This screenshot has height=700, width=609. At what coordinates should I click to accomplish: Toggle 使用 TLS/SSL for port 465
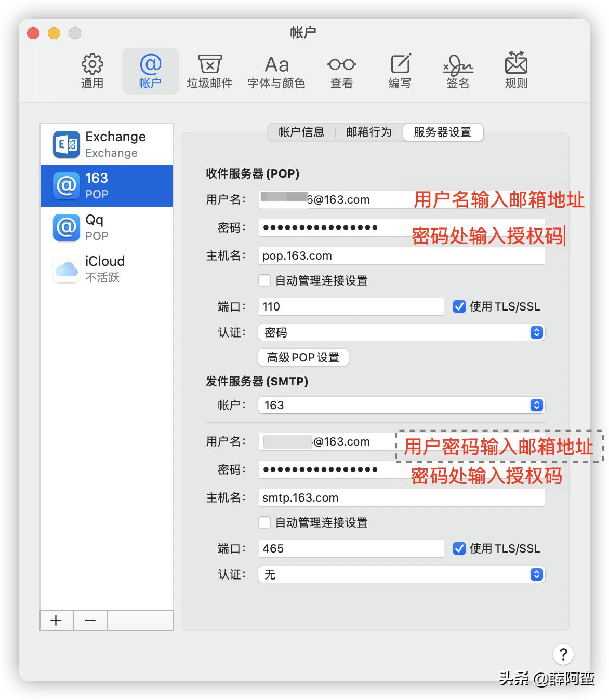(459, 548)
